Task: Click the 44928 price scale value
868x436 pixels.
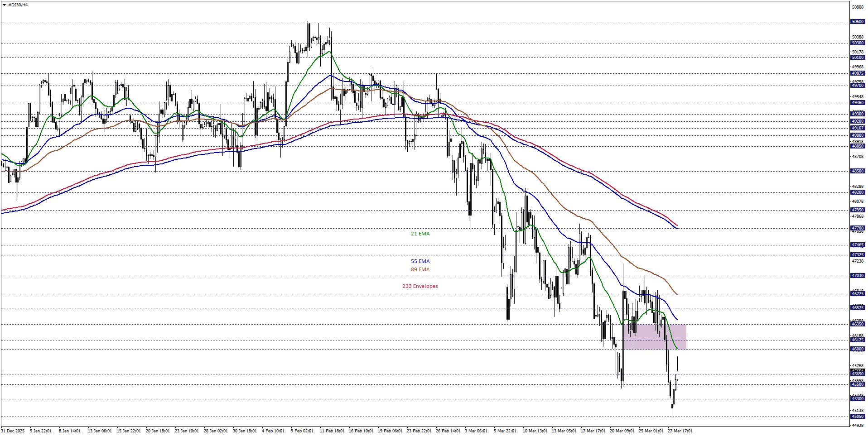Action: (x=858, y=426)
